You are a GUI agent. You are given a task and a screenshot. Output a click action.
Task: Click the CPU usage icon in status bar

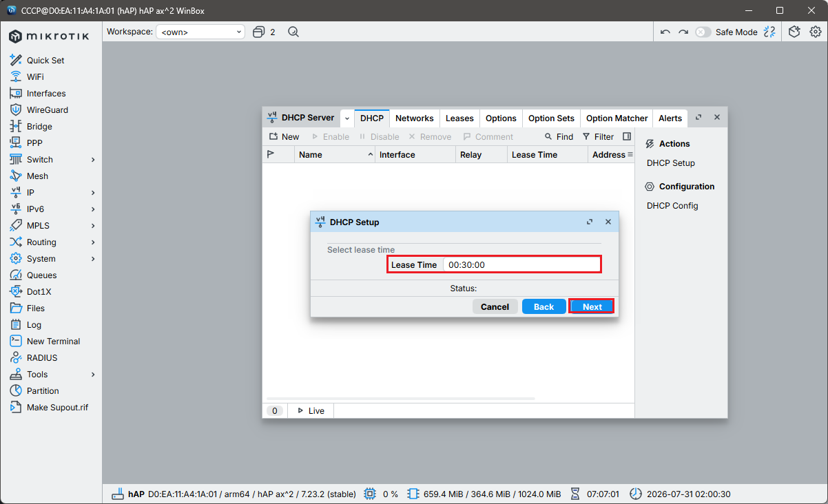(370, 494)
